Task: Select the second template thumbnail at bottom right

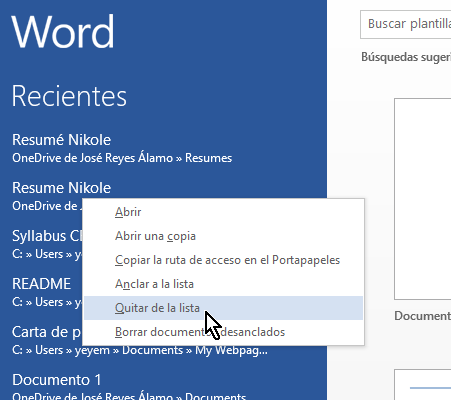Action: pos(423,385)
